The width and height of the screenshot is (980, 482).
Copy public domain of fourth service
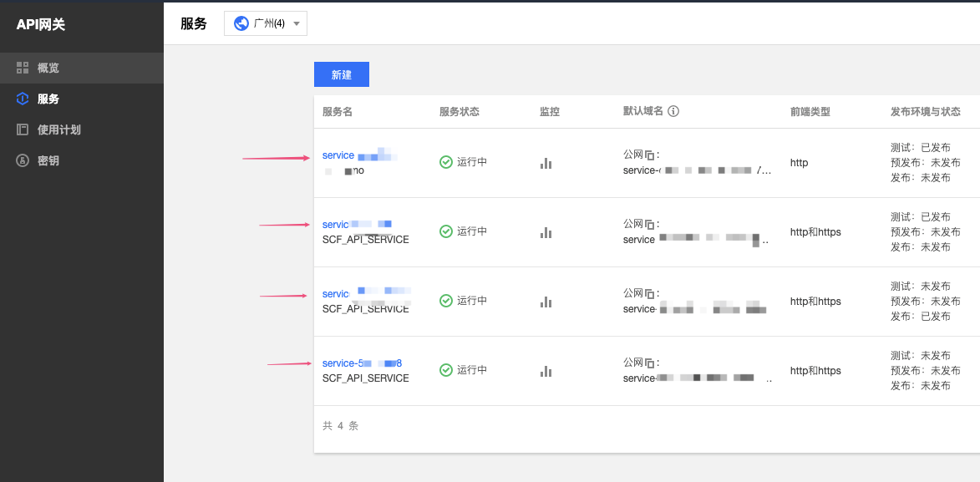tap(650, 363)
